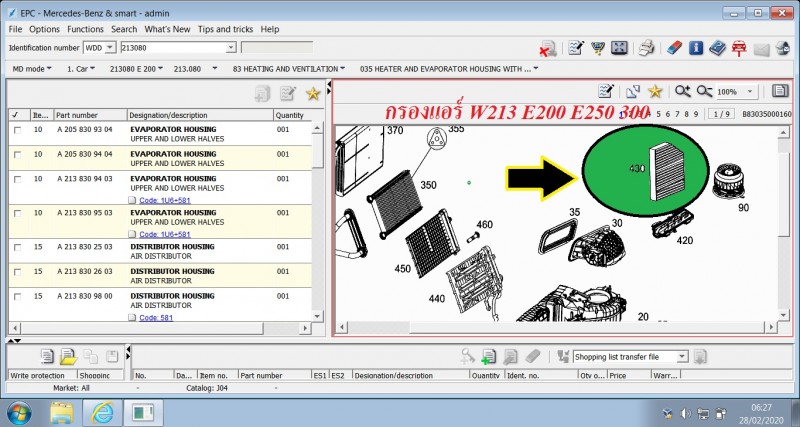The height and width of the screenshot is (427, 800).
Task: Click the Part number column header in parts list
Action: point(90,115)
